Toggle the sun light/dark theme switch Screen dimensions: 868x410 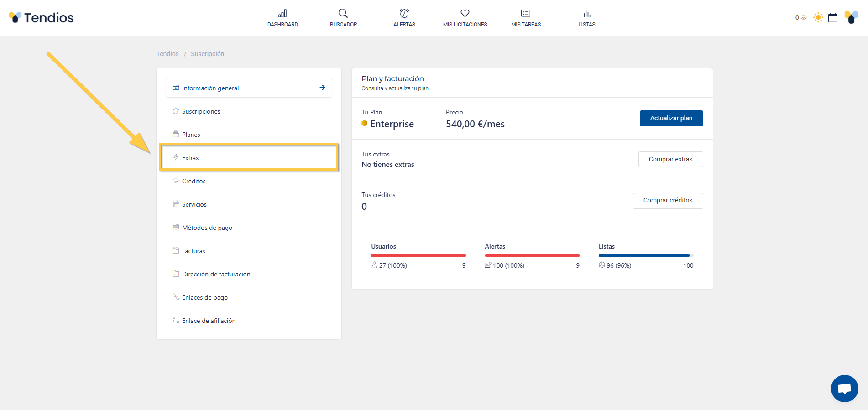(x=818, y=18)
